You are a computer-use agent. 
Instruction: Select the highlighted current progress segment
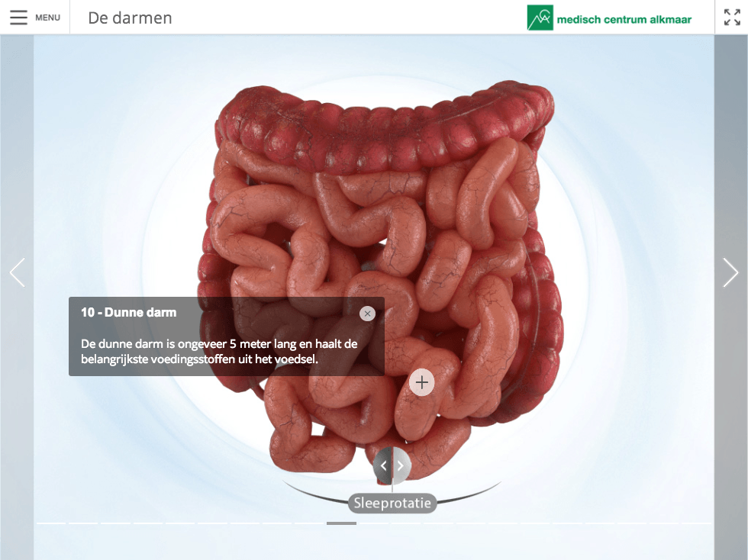[341, 523]
